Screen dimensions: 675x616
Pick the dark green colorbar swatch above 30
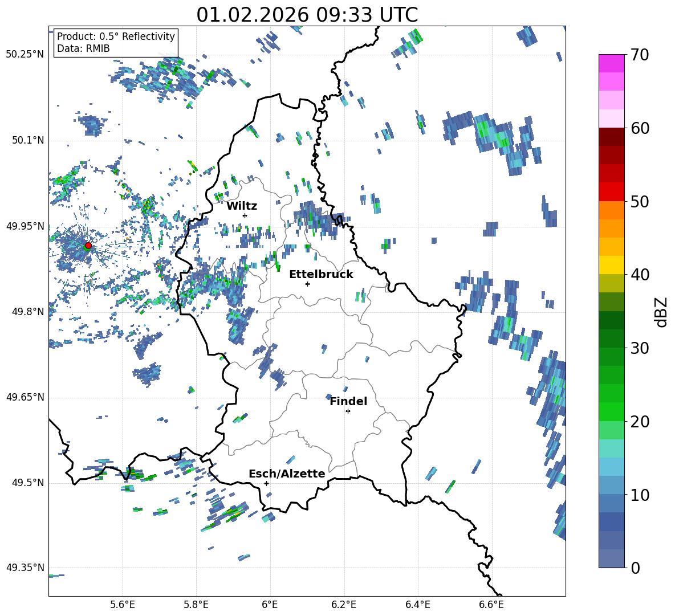click(611, 338)
